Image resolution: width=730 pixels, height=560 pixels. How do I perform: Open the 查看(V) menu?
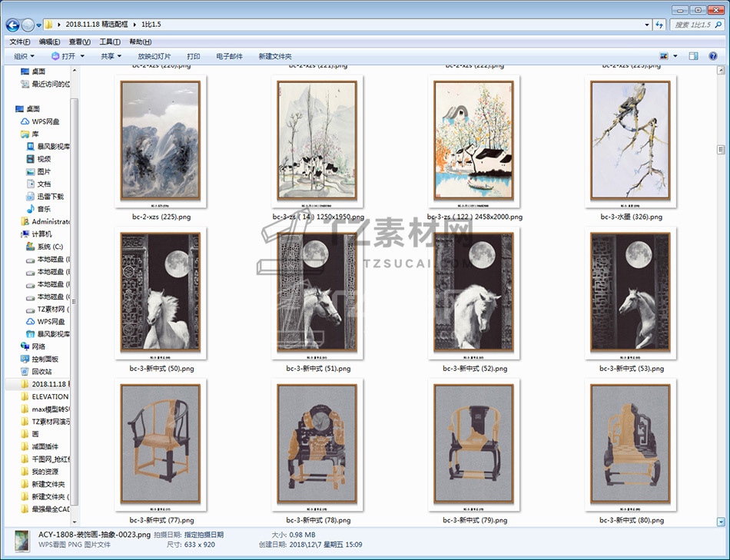tap(79, 41)
